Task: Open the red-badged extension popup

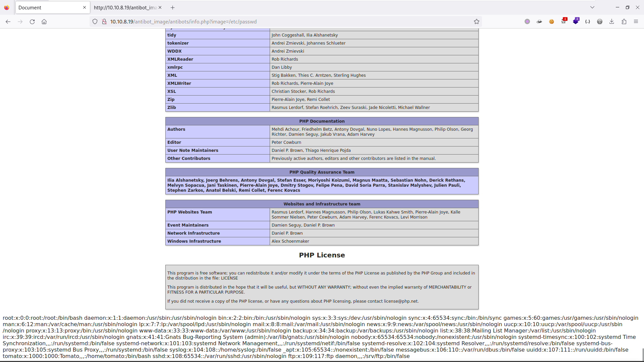Action: pos(564,21)
